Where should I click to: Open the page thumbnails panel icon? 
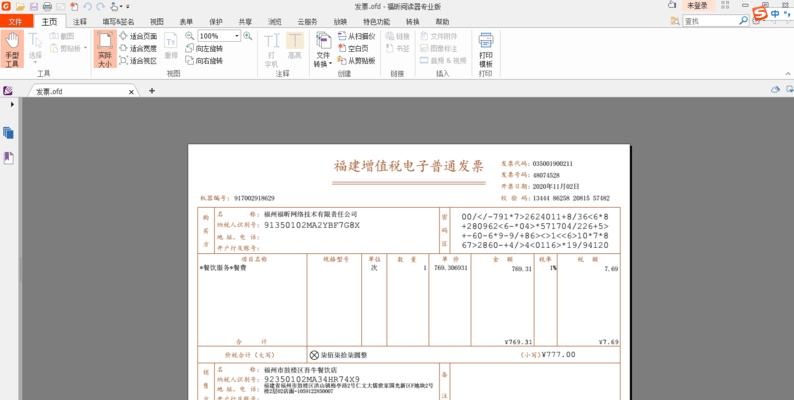click(x=8, y=133)
